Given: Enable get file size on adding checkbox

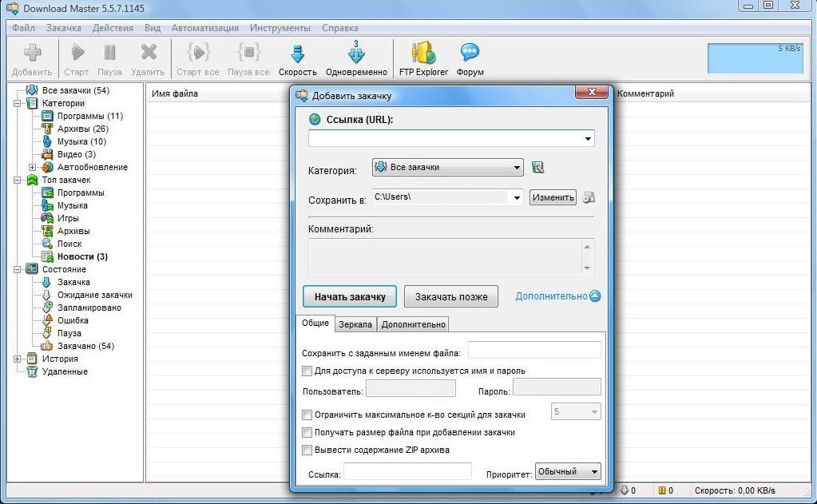Looking at the screenshot, I should click(307, 433).
